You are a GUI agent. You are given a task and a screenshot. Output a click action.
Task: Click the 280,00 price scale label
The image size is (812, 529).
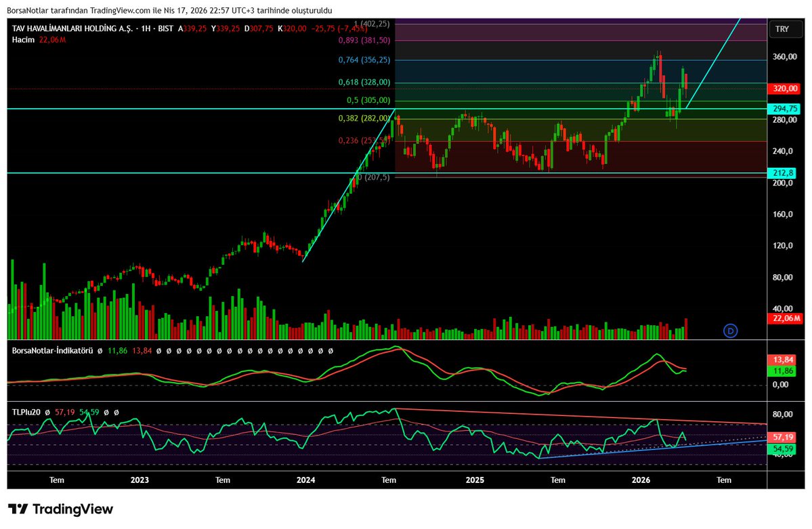pyautogui.click(x=784, y=120)
